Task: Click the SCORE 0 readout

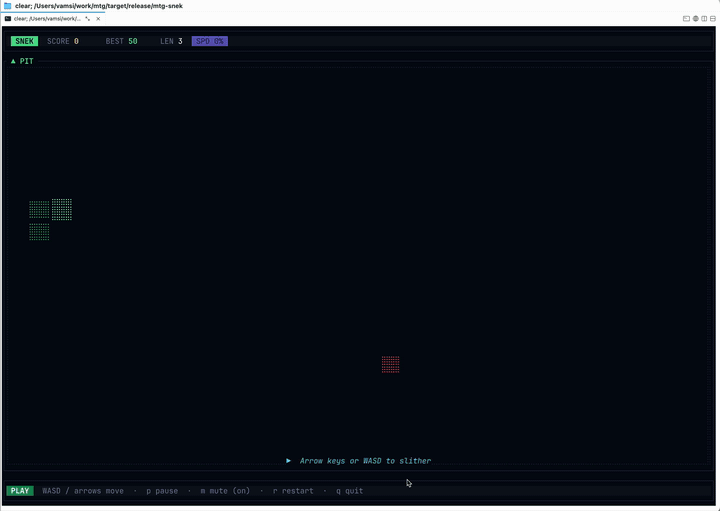Action: coord(63,41)
